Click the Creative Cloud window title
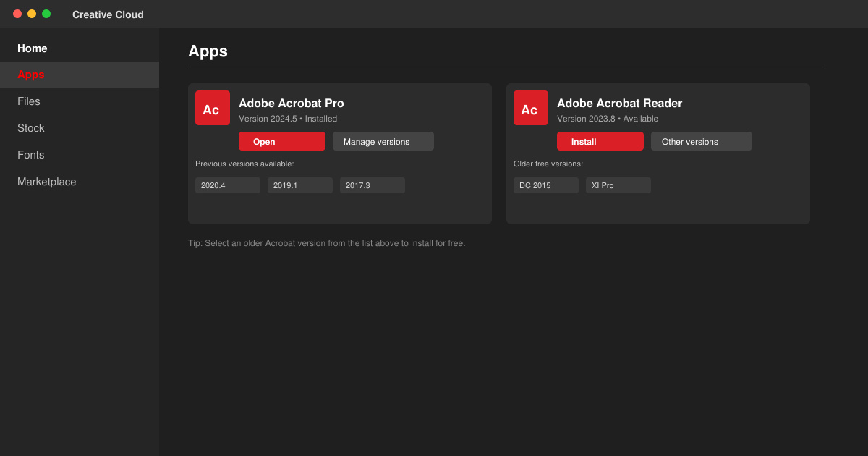This screenshot has height=456, width=868. click(108, 14)
